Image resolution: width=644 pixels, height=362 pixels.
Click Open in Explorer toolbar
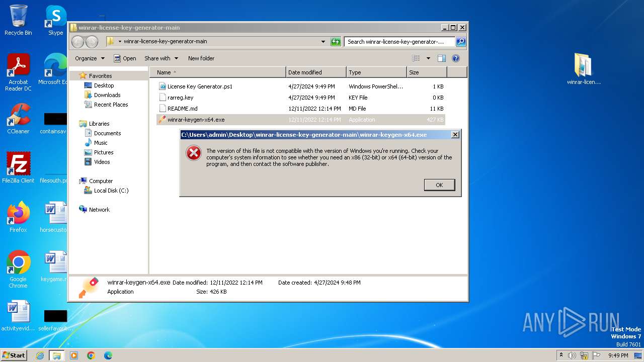125,58
